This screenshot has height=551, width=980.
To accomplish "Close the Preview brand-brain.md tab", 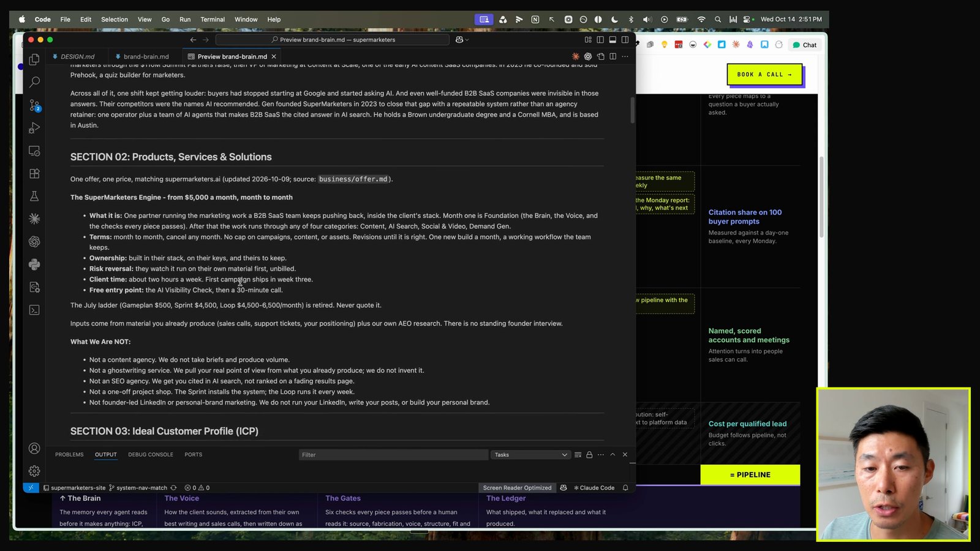I will (274, 56).
